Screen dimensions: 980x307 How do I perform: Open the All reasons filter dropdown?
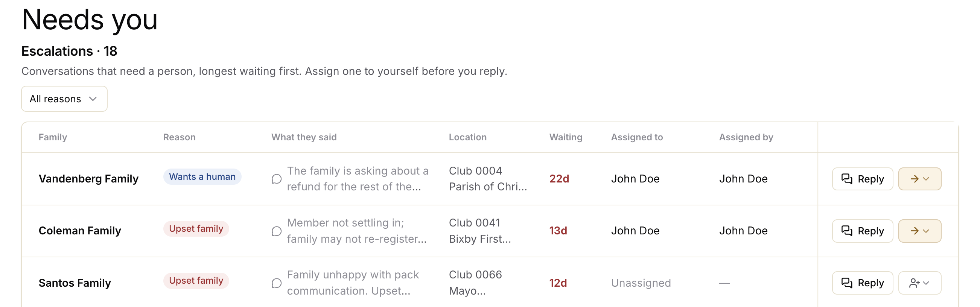pos(64,99)
